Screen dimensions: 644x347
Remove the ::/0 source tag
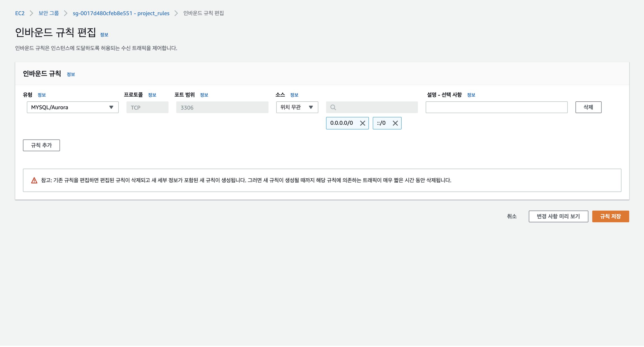pyautogui.click(x=395, y=123)
